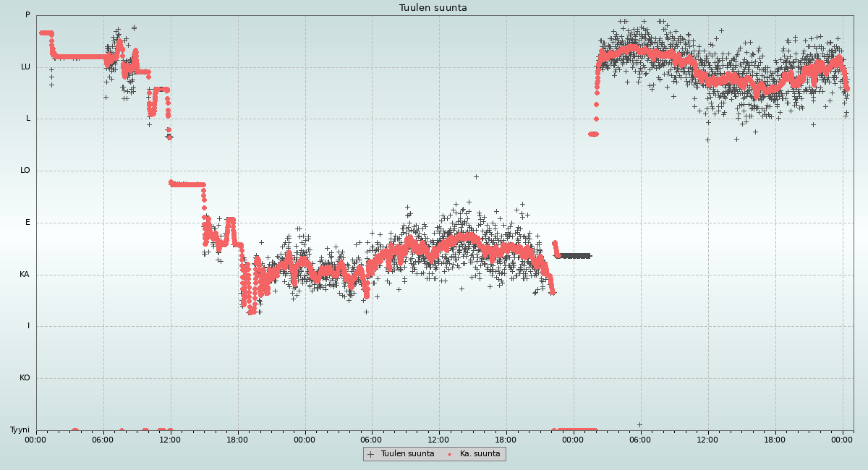Screen dimensions: 868x470
Task: Click the 'LU' y-axis label
Action: (x=25, y=67)
